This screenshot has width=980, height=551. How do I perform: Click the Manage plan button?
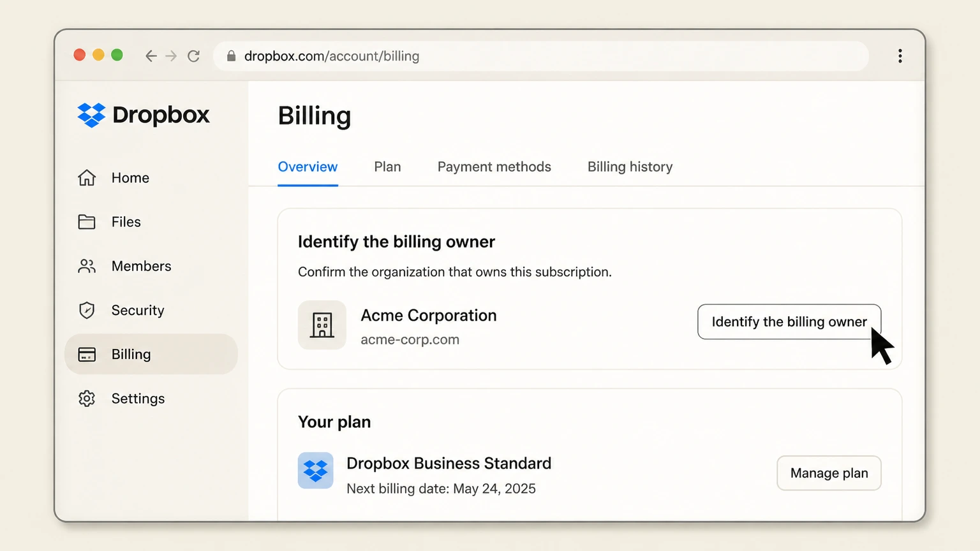pyautogui.click(x=829, y=473)
